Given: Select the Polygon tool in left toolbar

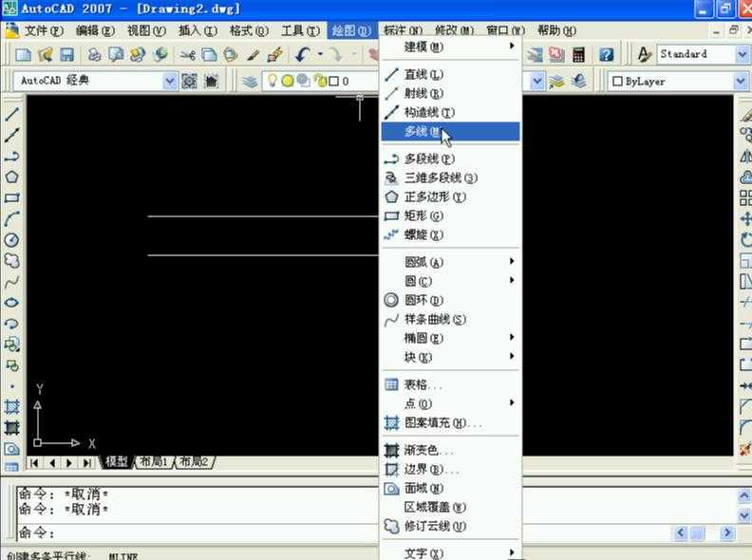Looking at the screenshot, I should (x=12, y=177).
